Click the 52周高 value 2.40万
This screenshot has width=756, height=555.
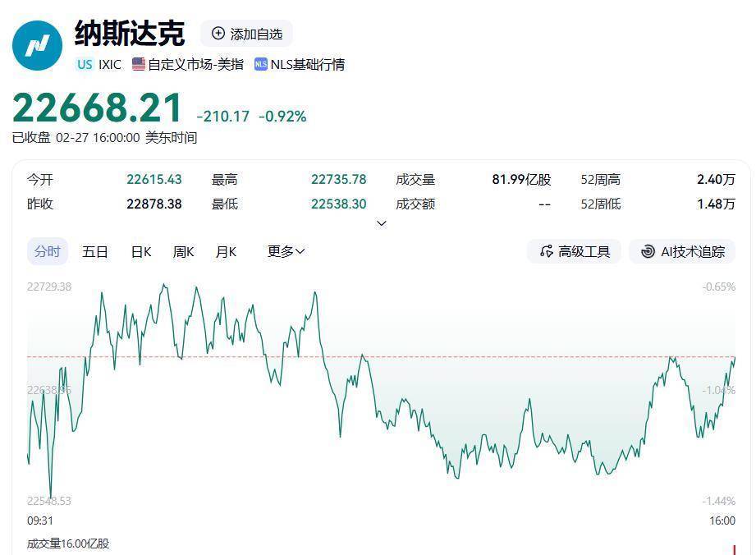[716, 179]
